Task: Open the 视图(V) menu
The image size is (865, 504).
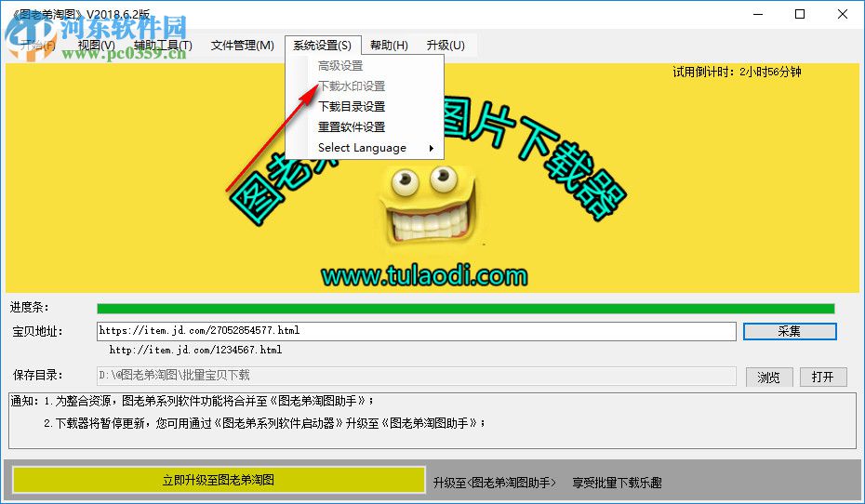Action: click(97, 46)
